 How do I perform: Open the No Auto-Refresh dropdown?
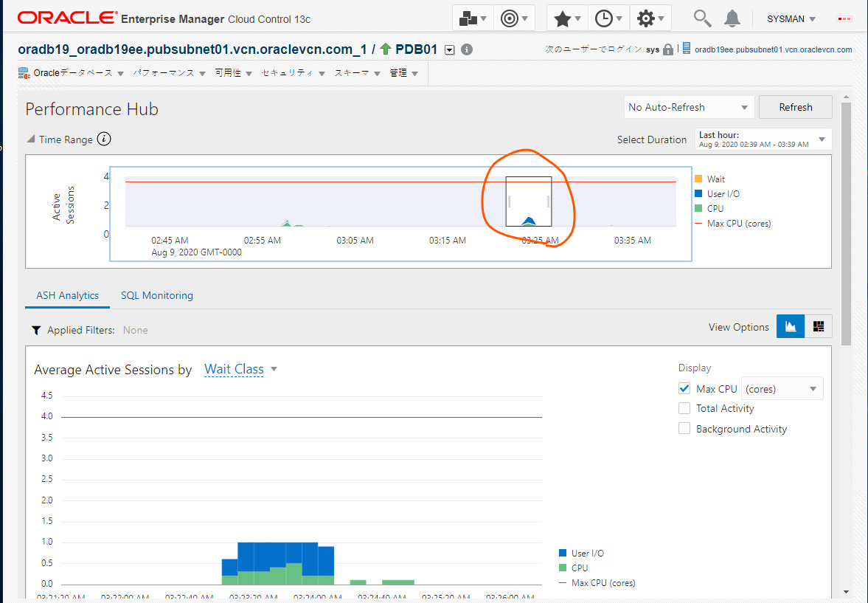pyautogui.click(x=688, y=106)
